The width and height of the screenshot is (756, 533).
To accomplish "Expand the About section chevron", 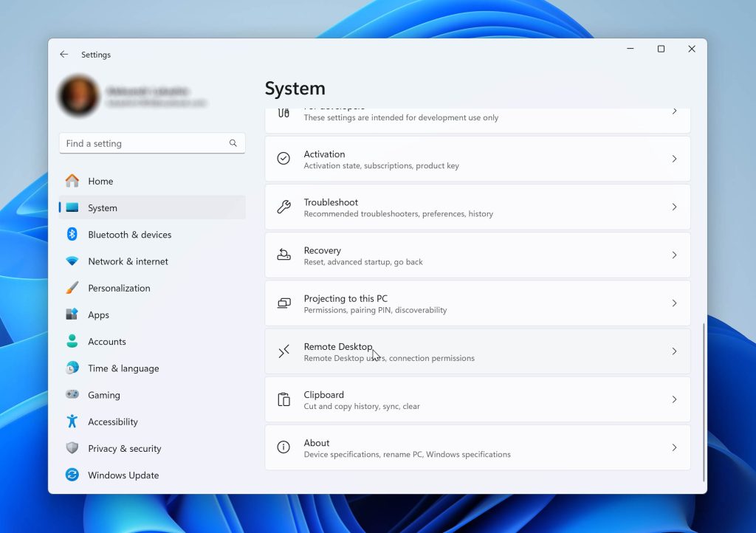I will point(674,447).
